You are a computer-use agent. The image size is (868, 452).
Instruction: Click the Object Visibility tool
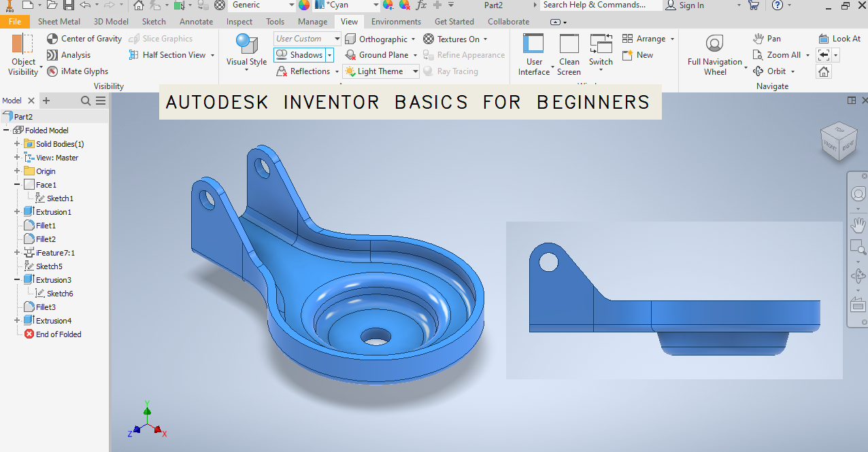tap(24, 54)
